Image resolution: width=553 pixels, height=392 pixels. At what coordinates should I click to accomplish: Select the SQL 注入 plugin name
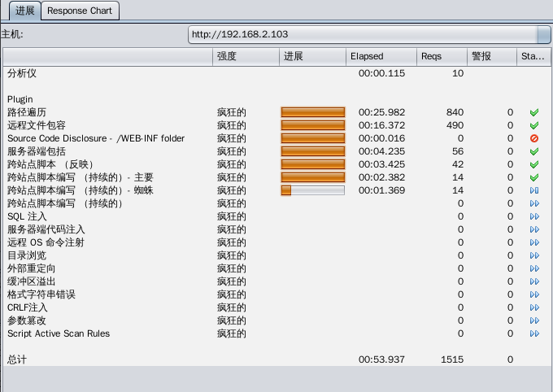click(27, 216)
